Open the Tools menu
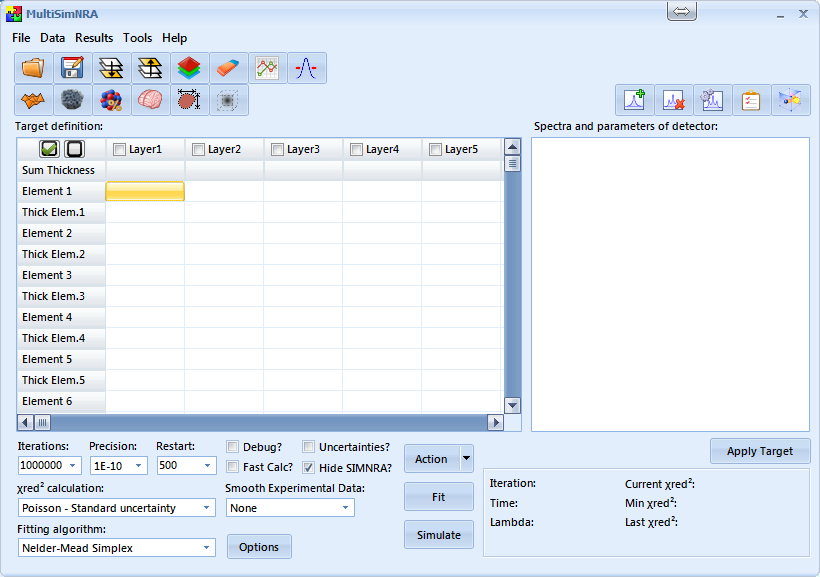This screenshot has height=577, width=820. coord(138,38)
